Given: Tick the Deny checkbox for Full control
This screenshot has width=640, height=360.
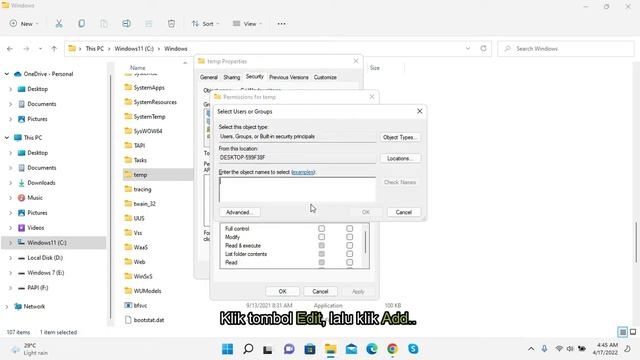Looking at the screenshot, I should coord(349,229).
